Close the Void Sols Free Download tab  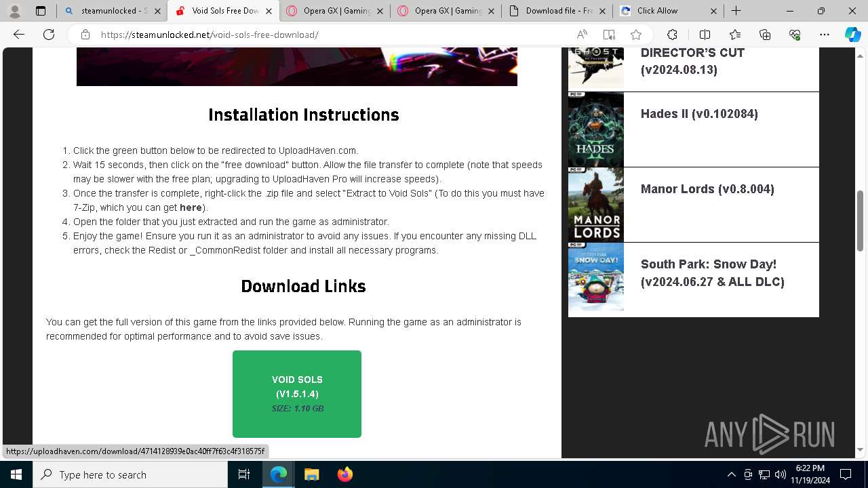click(269, 11)
